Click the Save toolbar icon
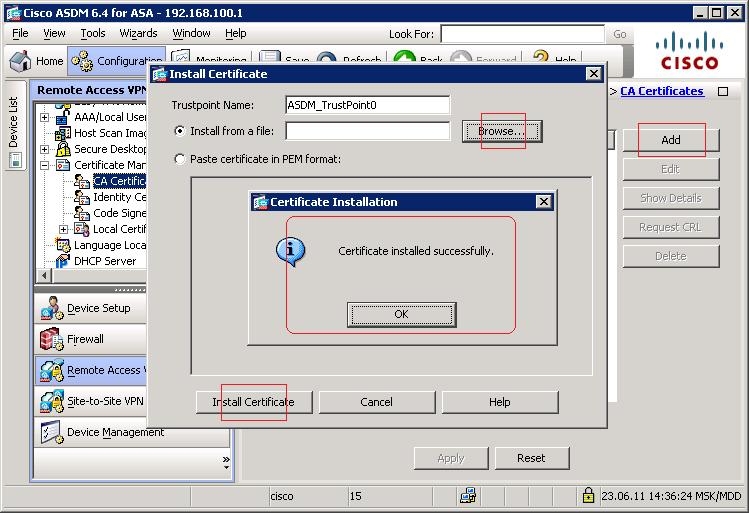This screenshot has height=513, width=749. click(270, 57)
